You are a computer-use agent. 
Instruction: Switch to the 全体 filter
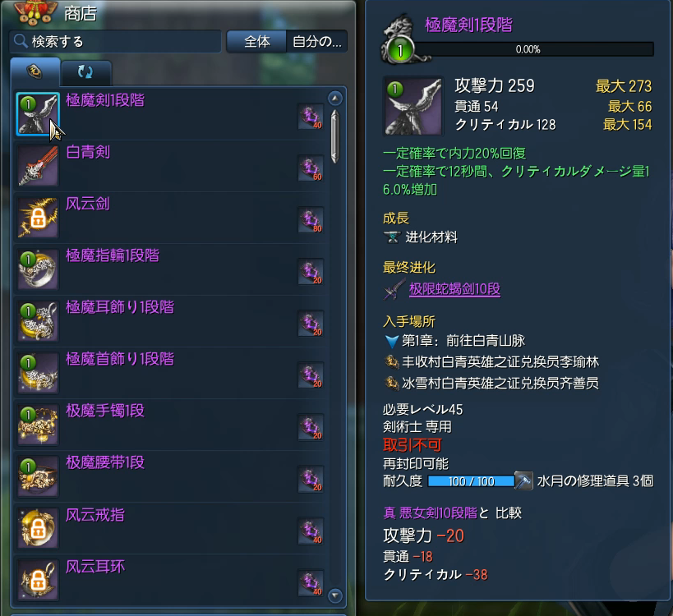pos(256,42)
